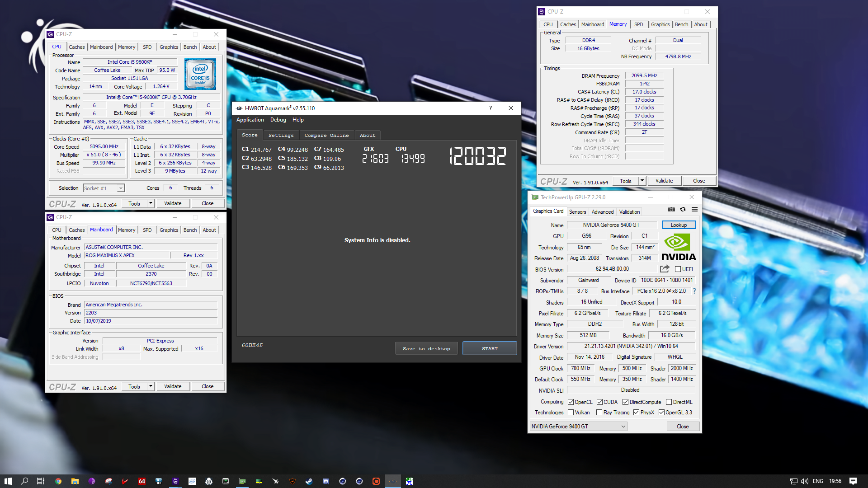The image size is (868, 488).
Task: Open Discord from the taskbar
Action: pos(326,481)
